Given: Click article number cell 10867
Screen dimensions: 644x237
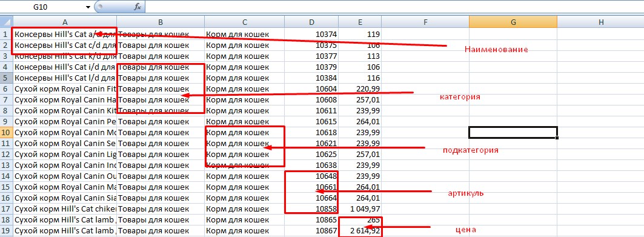Looking at the screenshot, I should coord(312,230).
